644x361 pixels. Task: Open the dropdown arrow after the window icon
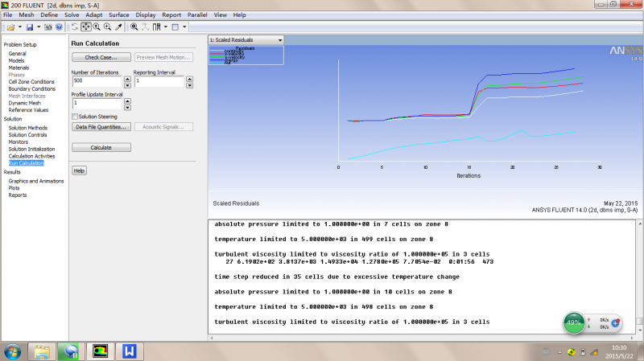tap(184, 27)
